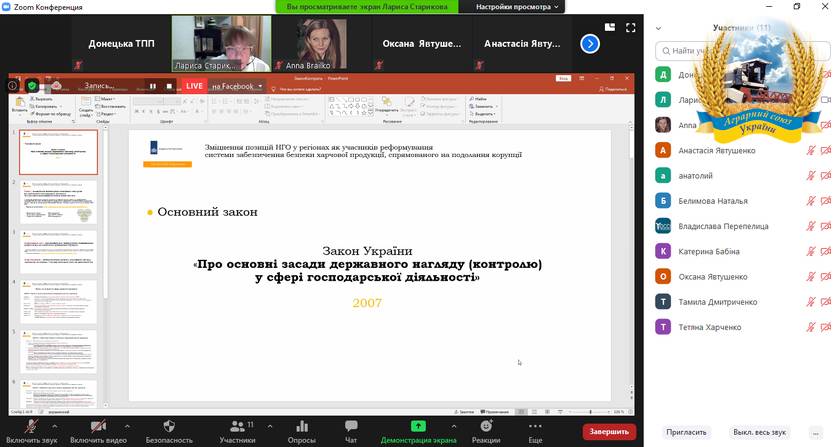Select Anna Brailko video tile
This screenshot has width=840, height=447.
pyautogui.click(x=321, y=44)
